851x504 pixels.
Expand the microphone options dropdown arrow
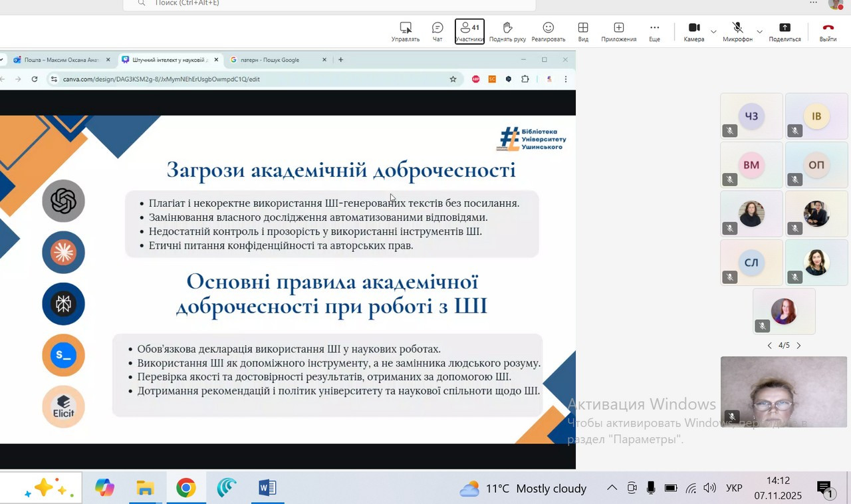pyautogui.click(x=759, y=31)
